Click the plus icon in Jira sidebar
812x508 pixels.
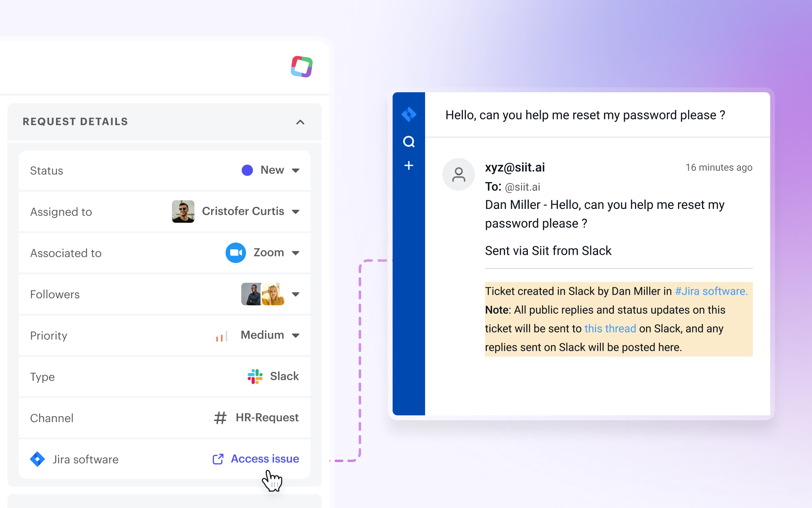(x=409, y=165)
